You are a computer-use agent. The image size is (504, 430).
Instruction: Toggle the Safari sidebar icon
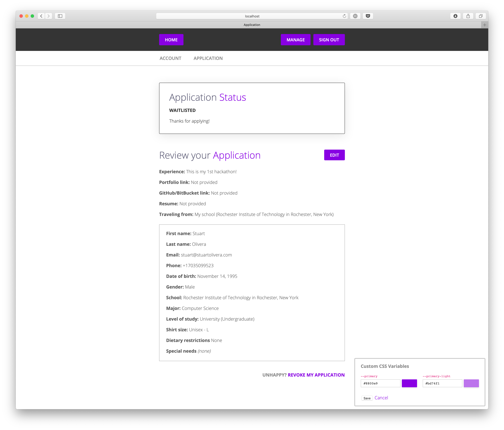click(60, 16)
